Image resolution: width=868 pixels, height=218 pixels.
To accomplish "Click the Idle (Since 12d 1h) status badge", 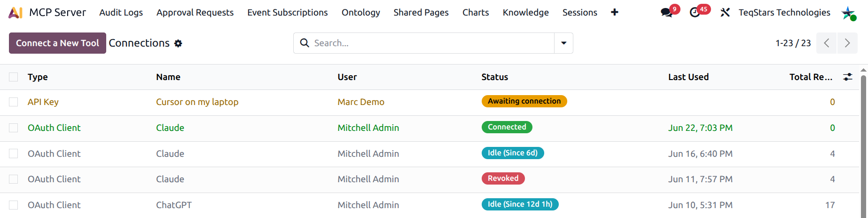I will click(520, 204).
